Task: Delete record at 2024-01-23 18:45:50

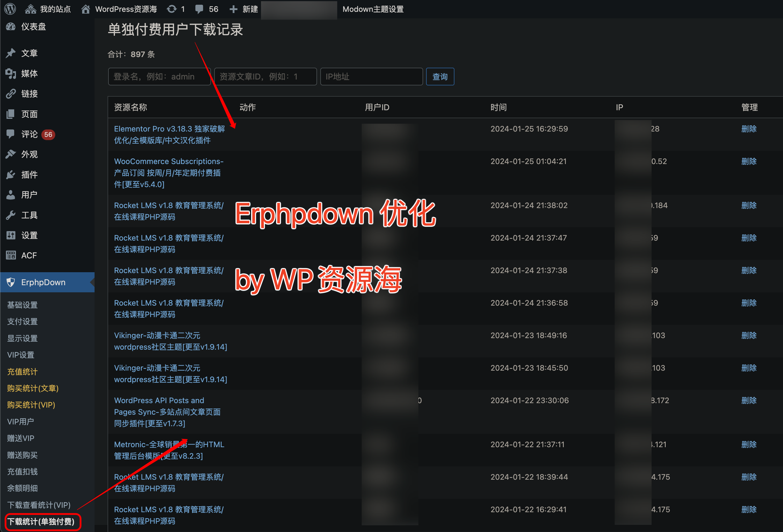Action: click(x=749, y=368)
